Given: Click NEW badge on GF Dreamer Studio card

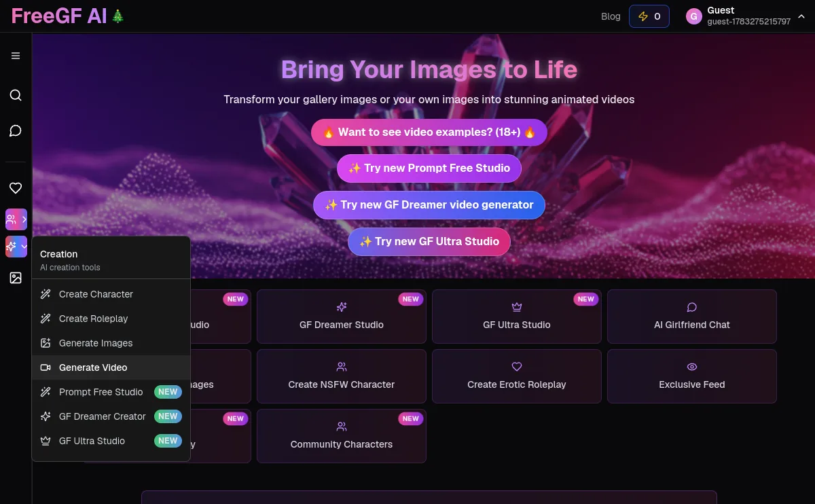Looking at the screenshot, I should pos(411,299).
